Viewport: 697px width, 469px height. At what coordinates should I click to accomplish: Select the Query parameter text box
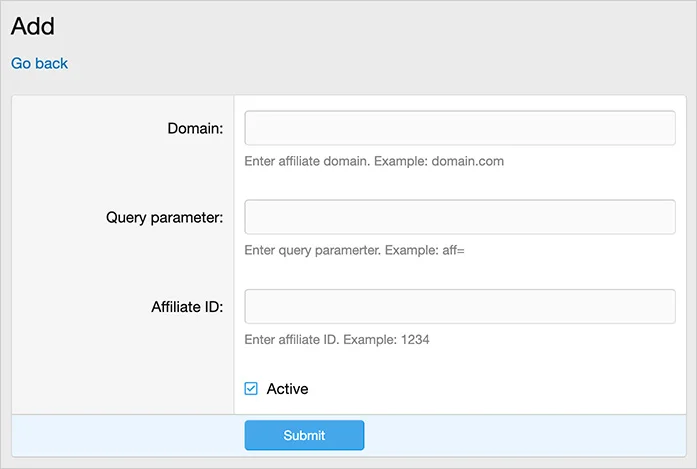pyautogui.click(x=460, y=217)
